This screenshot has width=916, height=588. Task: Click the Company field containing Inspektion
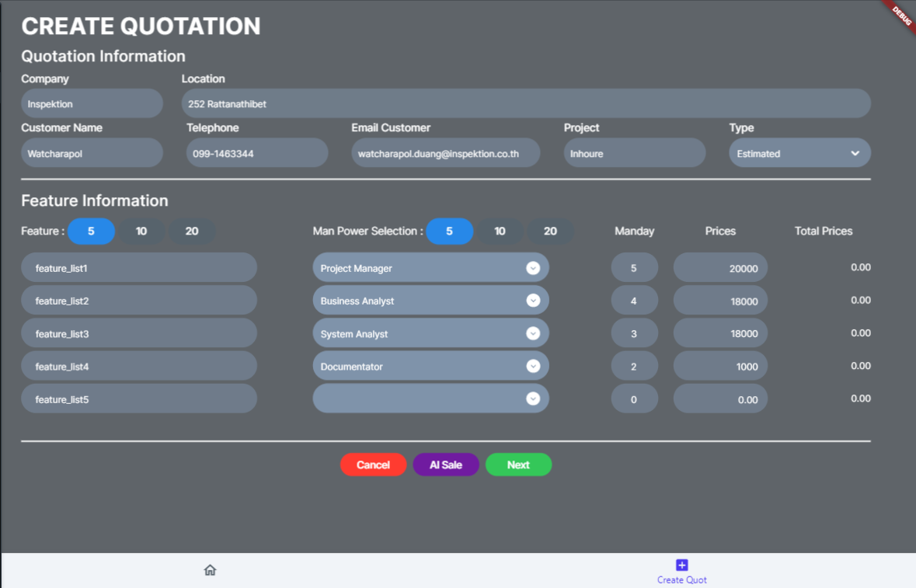pyautogui.click(x=92, y=103)
